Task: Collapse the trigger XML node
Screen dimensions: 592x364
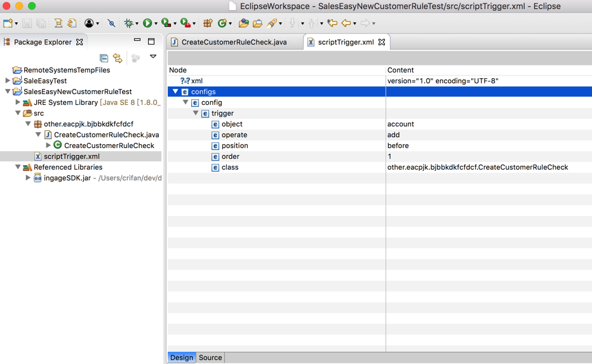Action: (196, 113)
